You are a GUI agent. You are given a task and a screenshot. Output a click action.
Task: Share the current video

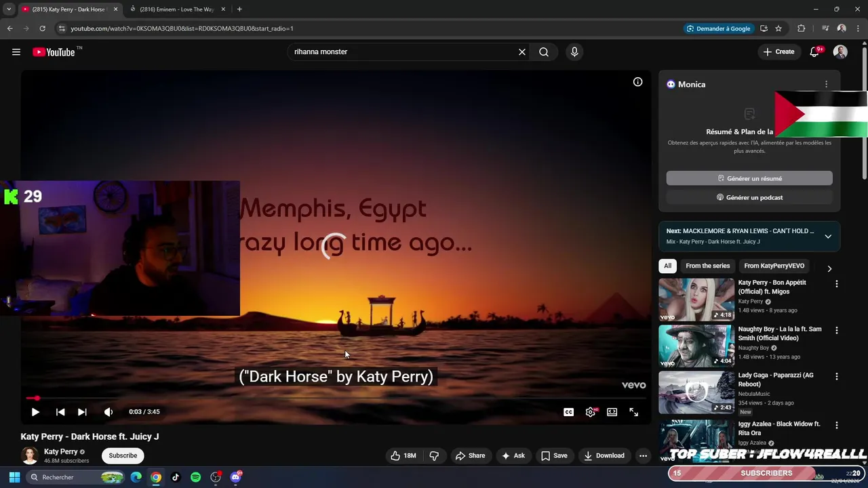tap(470, 455)
